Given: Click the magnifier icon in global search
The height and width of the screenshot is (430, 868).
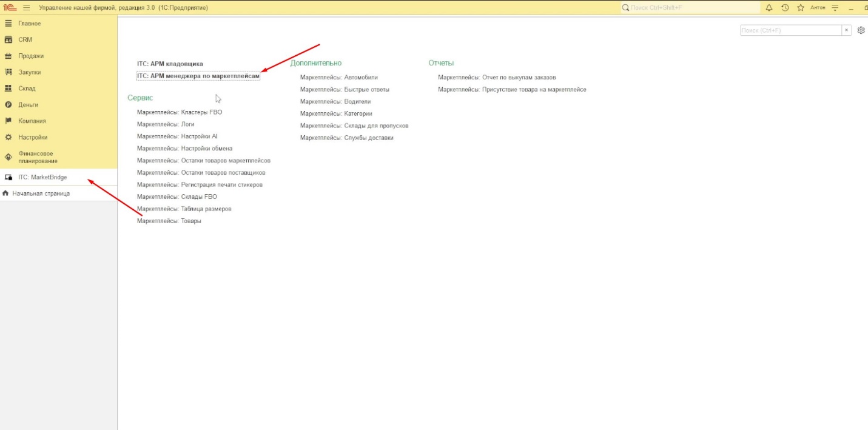Looking at the screenshot, I should [x=625, y=8].
